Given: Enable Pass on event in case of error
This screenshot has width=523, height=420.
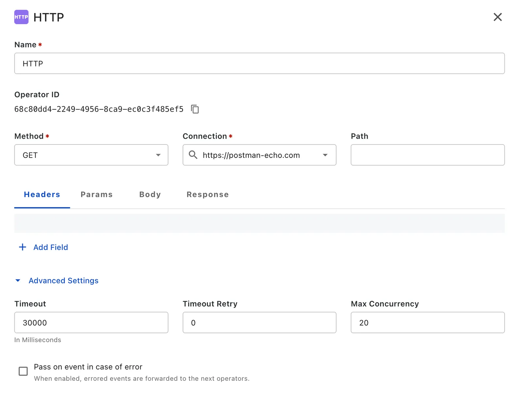Looking at the screenshot, I should pos(23,371).
